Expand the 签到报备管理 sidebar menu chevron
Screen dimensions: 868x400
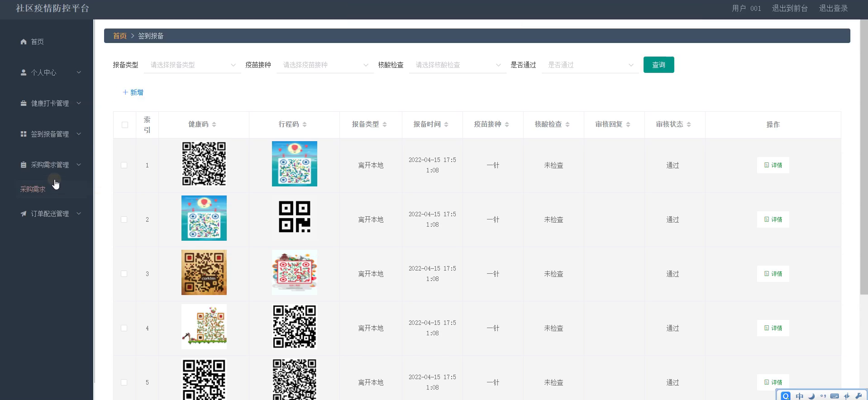[79, 134]
